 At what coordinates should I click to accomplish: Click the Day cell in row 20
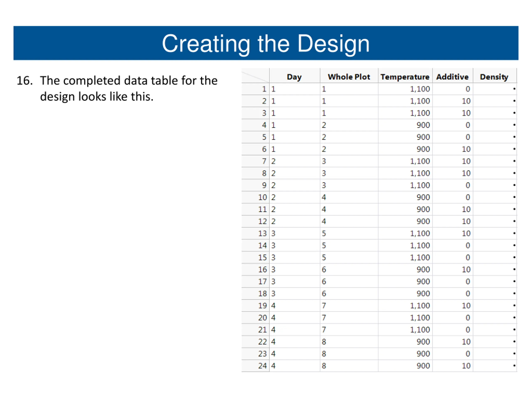pyautogui.click(x=294, y=318)
